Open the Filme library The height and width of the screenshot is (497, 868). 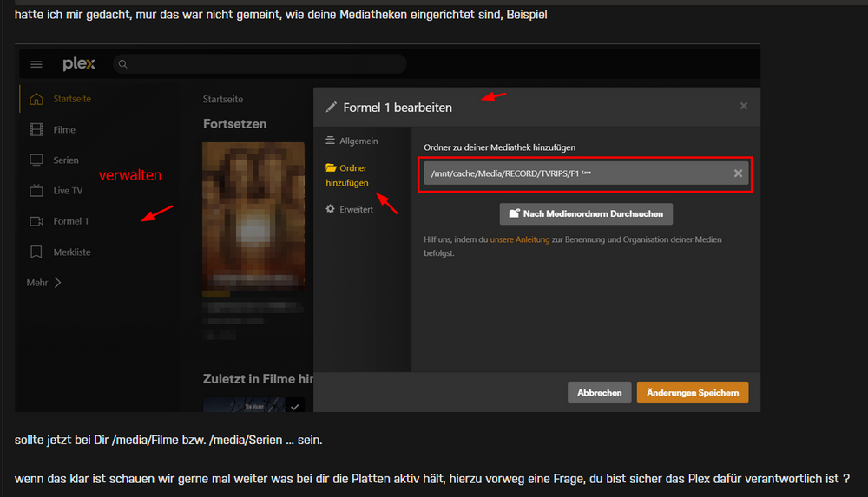point(64,129)
